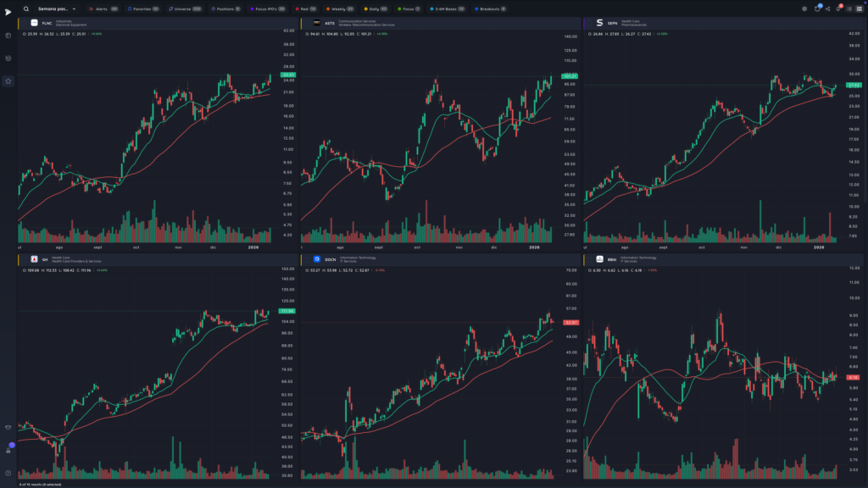The height and width of the screenshot is (488, 868).
Task: Click the share icon in top bar
Action: [x=827, y=8]
